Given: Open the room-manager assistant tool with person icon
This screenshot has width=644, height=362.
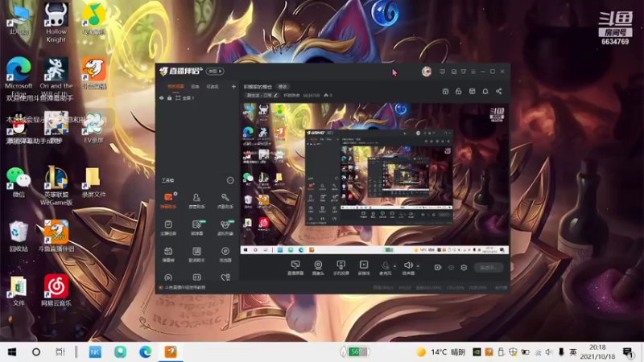Looking at the screenshot, I should (196, 200).
